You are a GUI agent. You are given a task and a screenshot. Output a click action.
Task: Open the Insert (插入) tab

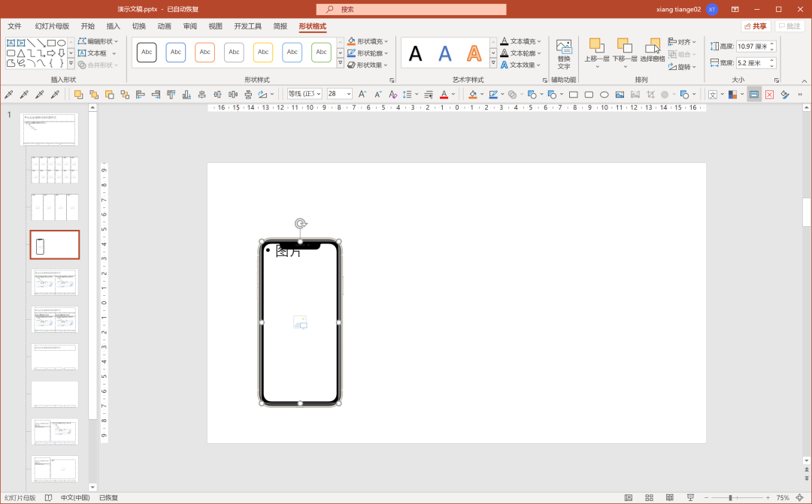click(113, 26)
